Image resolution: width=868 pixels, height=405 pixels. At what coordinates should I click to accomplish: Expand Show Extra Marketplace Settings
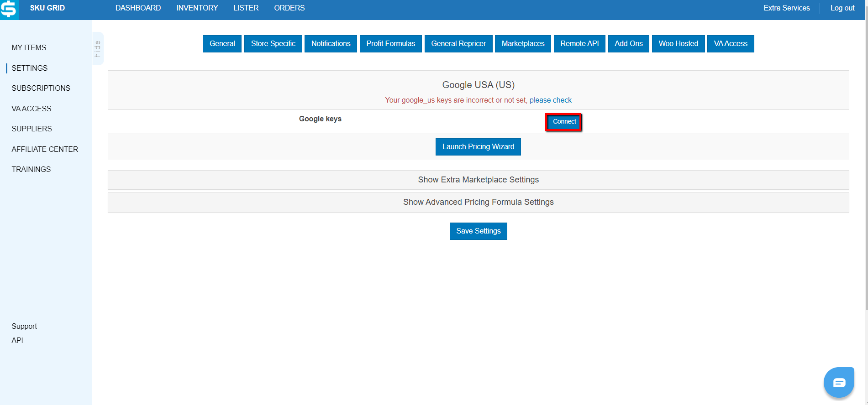(x=478, y=180)
